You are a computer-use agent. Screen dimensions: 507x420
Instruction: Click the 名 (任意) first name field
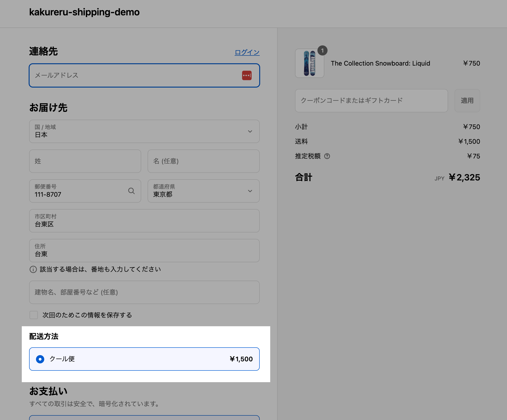(x=203, y=161)
